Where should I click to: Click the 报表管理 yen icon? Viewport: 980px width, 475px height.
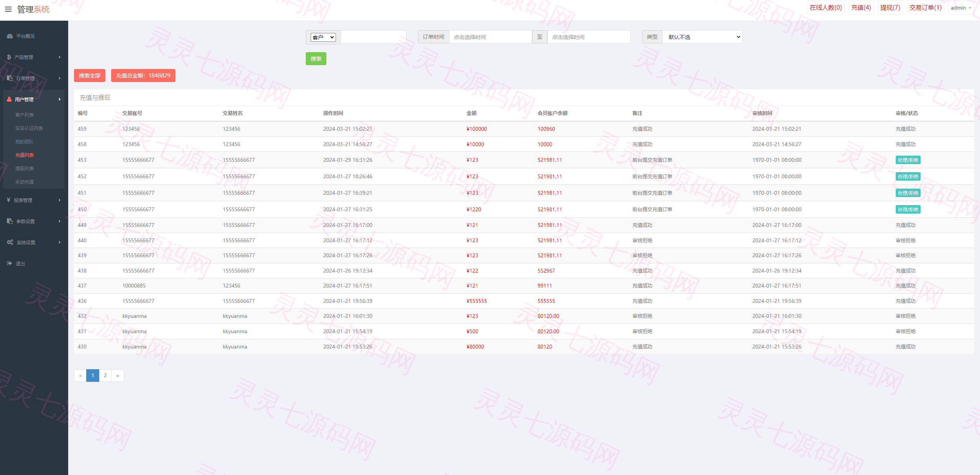tap(8, 200)
